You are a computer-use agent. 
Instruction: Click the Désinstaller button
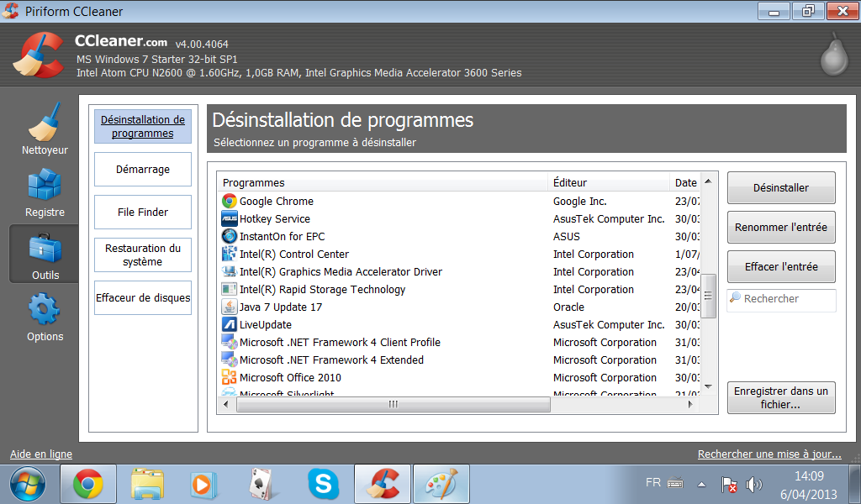click(781, 187)
